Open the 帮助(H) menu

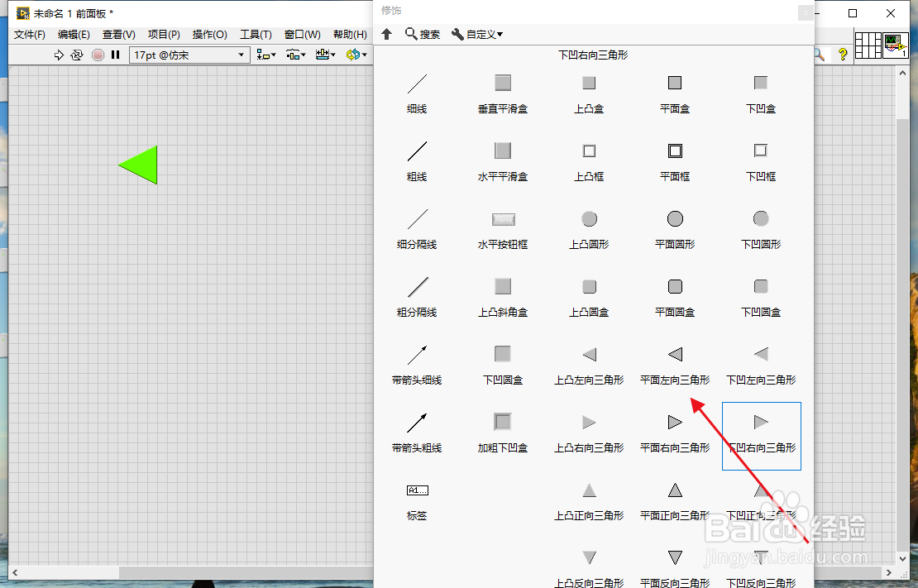point(350,35)
